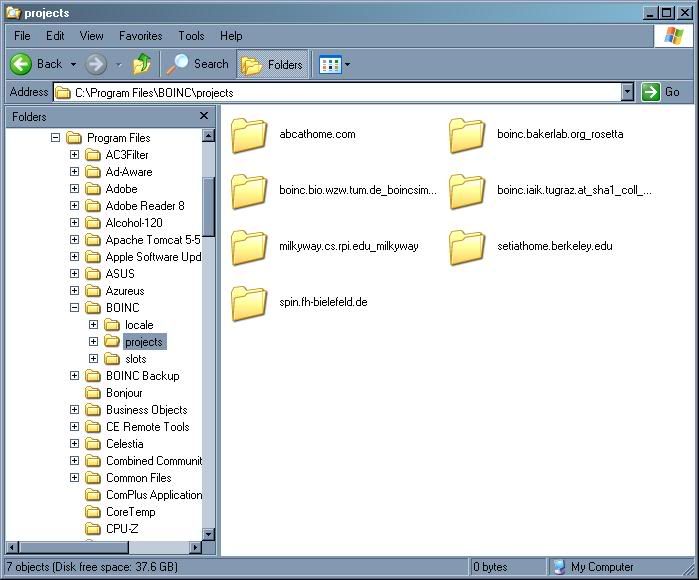
Task: Click the tree vertical scrollbar thumb
Action: (x=208, y=207)
